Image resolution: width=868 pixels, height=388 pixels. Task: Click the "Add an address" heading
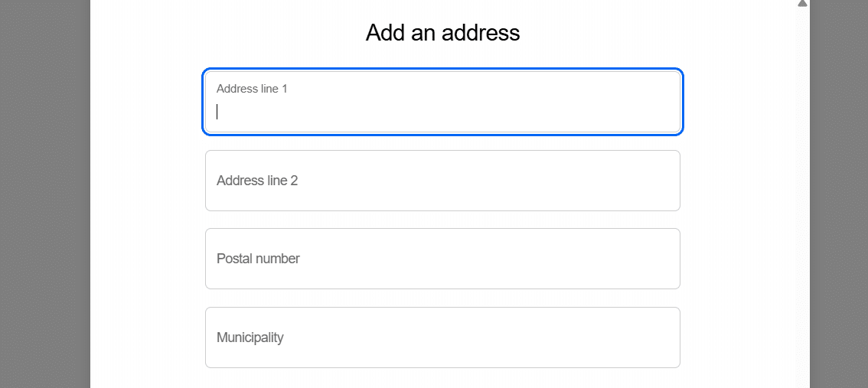click(442, 33)
